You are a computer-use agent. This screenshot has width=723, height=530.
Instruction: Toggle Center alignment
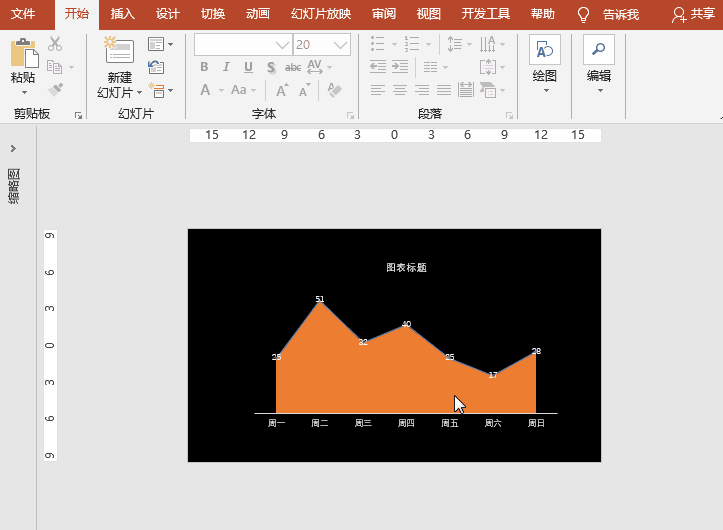coord(400,90)
